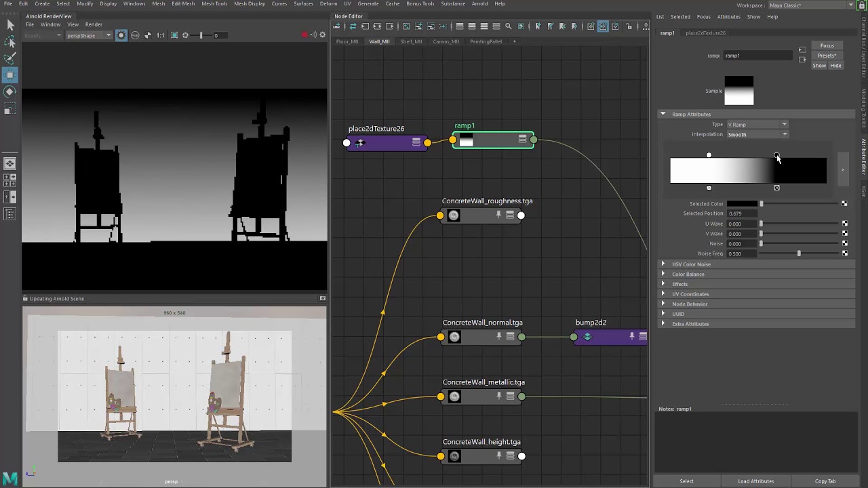868x488 pixels.
Task: Open the Interpolation Smooth dropdown
Action: (x=757, y=134)
